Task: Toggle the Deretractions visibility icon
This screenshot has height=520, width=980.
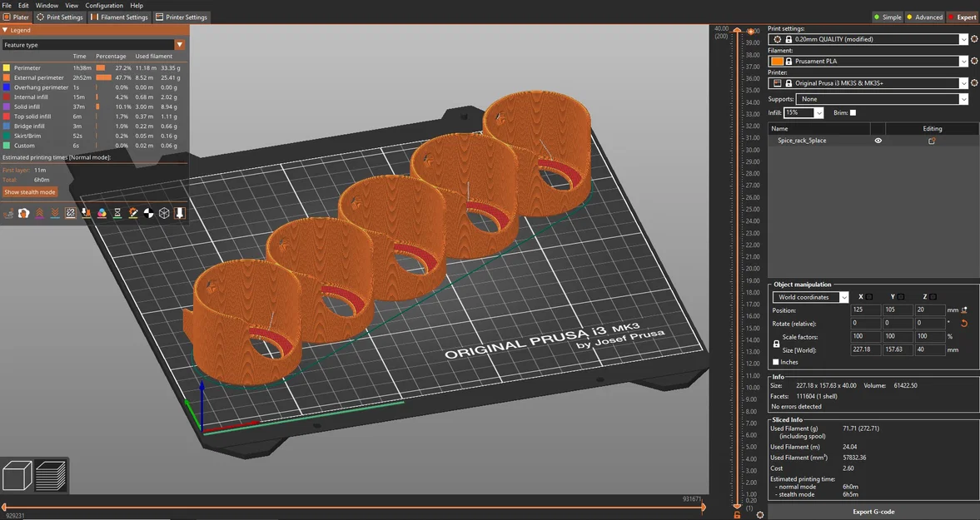Action: click(55, 213)
